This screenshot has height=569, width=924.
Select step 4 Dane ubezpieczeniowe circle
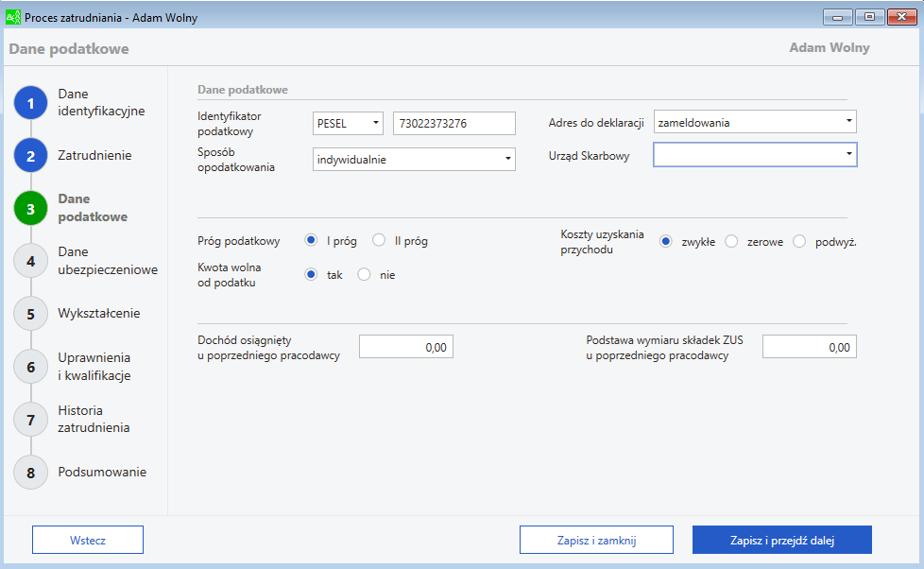[x=30, y=261]
